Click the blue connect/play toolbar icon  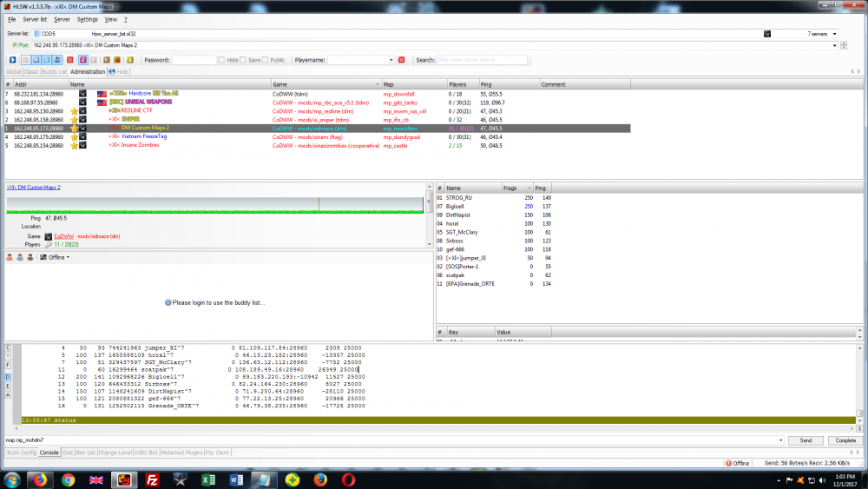point(13,60)
